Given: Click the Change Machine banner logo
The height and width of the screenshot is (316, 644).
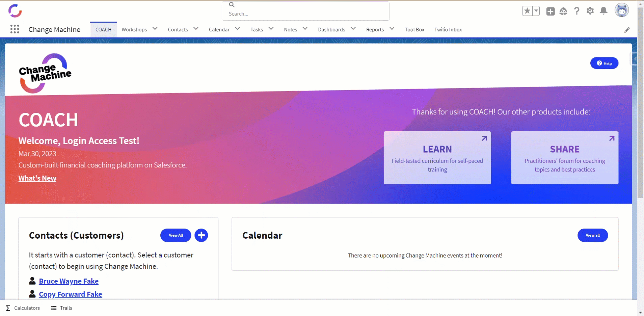Looking at the screenshot, I should pyautogui.click(x=45, y=73).
